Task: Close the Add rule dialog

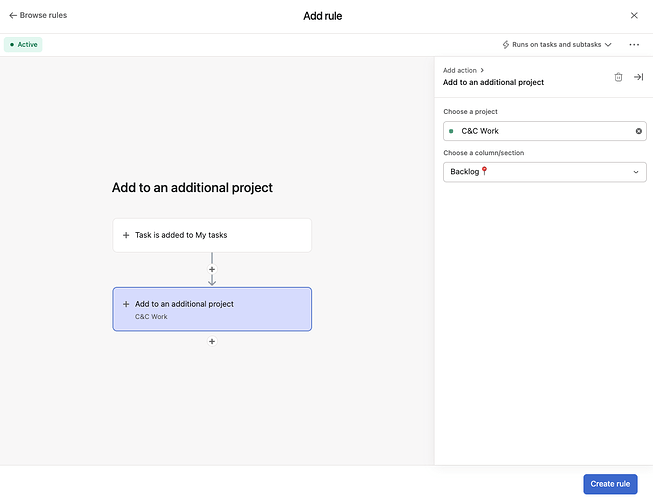Action: coord(634,16)
